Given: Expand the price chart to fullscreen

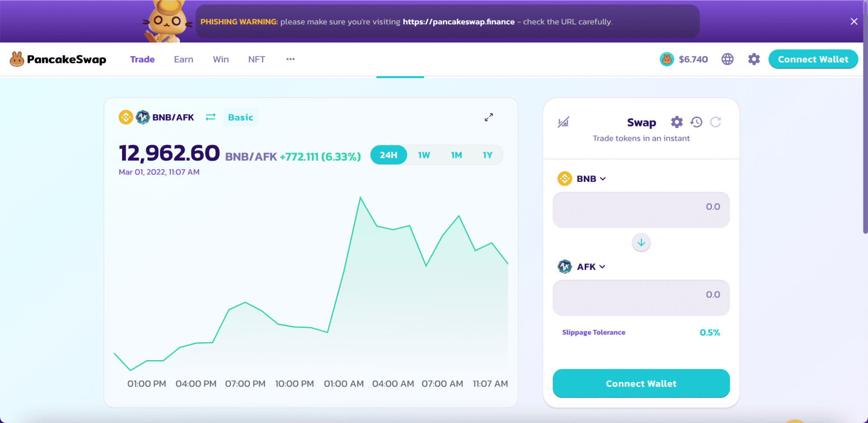Looking at the screenshot, I should pyautogui.click(x=489, y=117).
